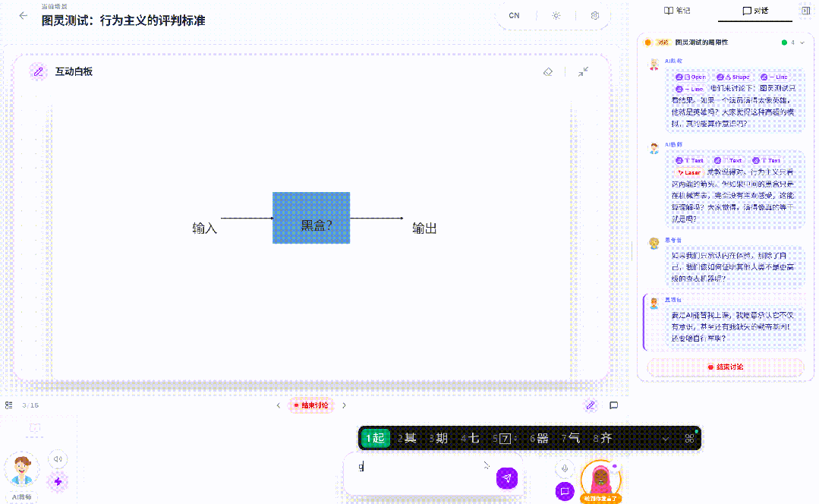Go to previous page with the left chevron
Image resolution: width=819 pixels, height=504 pixels.
279,405
